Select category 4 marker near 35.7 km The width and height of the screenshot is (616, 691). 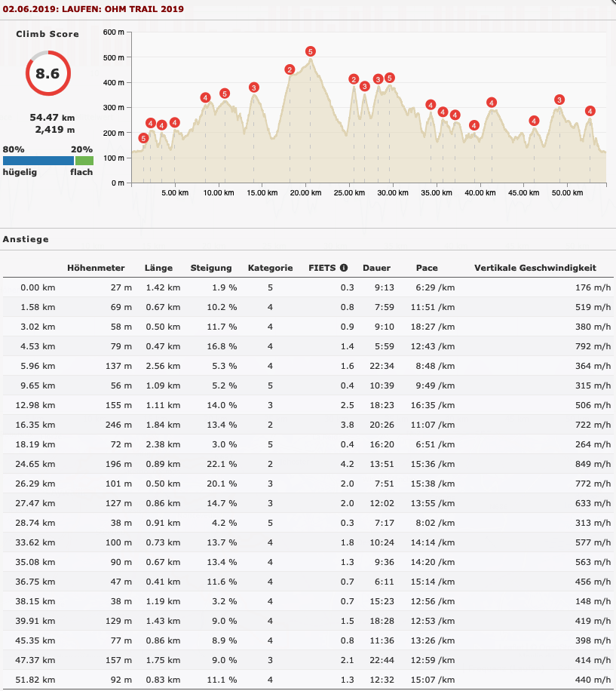point(443,112)
